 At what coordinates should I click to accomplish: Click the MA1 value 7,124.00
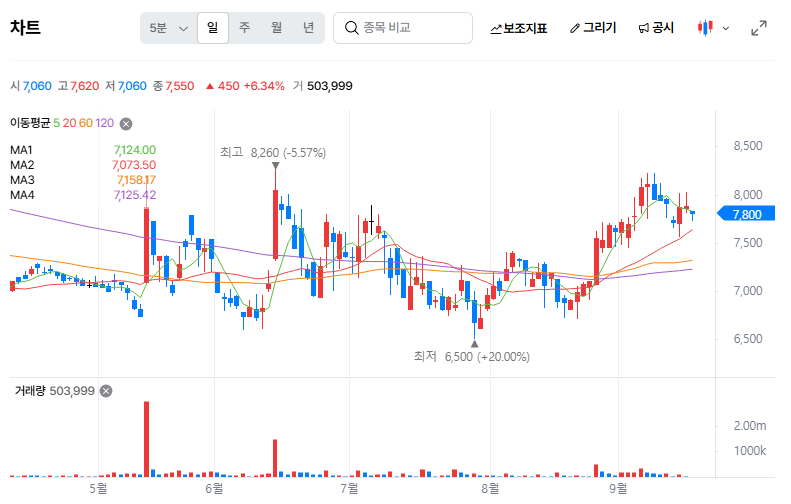click(x=135, y=150)
